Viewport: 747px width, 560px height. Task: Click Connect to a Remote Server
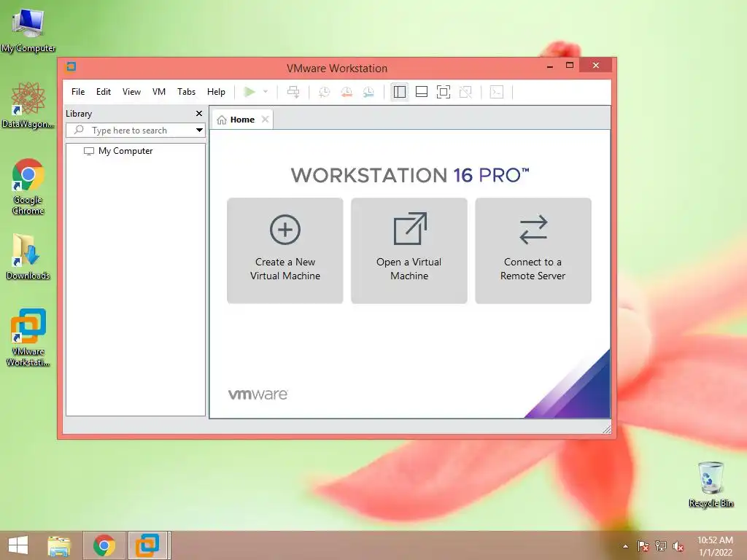coord(533,251)
